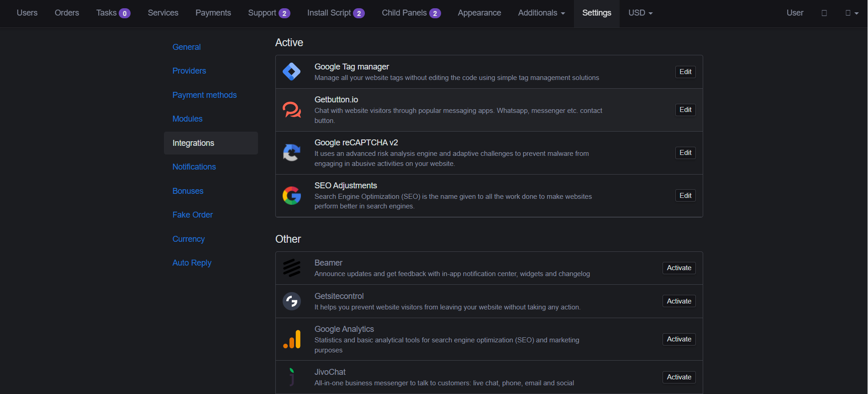Click the icon next to User

tap(824, 13)
